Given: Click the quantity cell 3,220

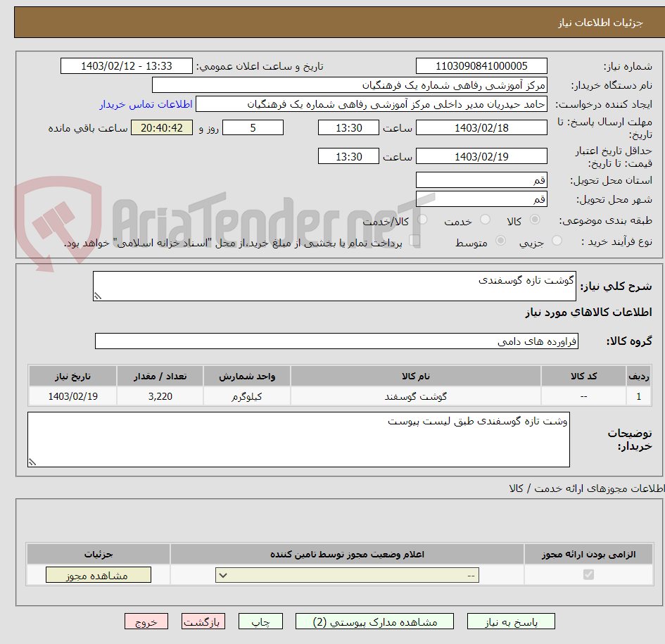Looking at the screenshot, I should pos(160,397).
